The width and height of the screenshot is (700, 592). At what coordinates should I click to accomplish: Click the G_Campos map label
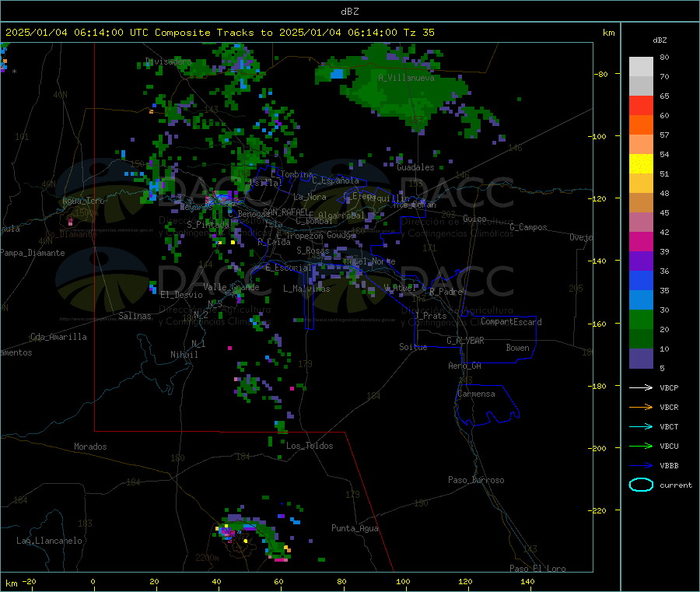pyautogui.click(x=528, y=227)
